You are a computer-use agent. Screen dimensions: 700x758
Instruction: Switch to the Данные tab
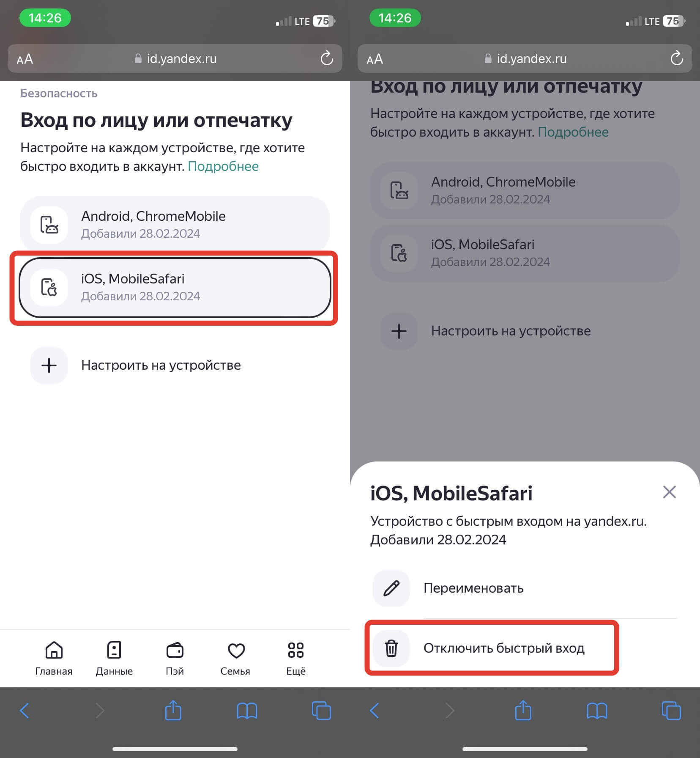coord(114,657)
